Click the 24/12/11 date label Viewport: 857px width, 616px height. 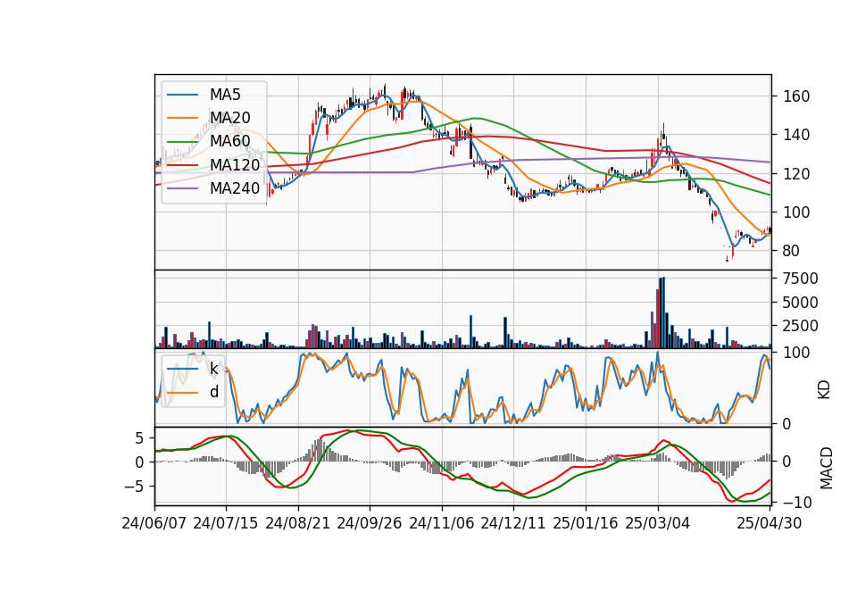tap(513, 523)
